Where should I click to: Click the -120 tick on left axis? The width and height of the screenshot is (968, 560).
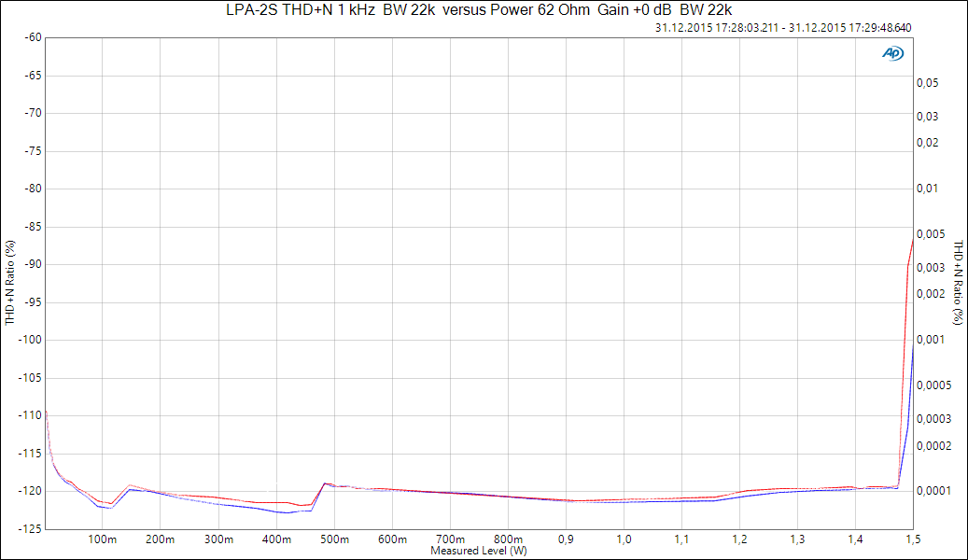tap(28, 491)
